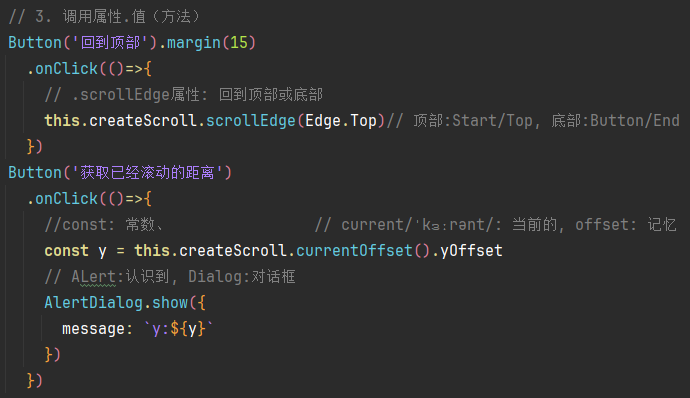This screenshot has width=690, height=398.
Task: Click the scrollEdge method call
Action: coord(250,121)
